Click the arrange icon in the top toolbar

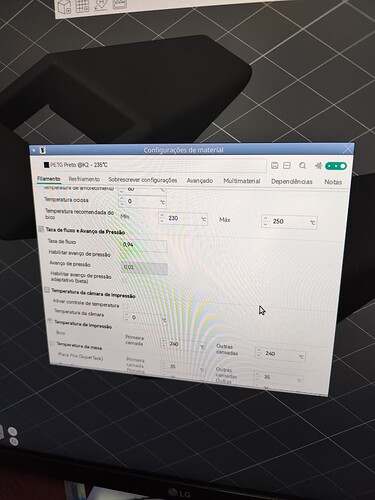click(x=120, y=4)
